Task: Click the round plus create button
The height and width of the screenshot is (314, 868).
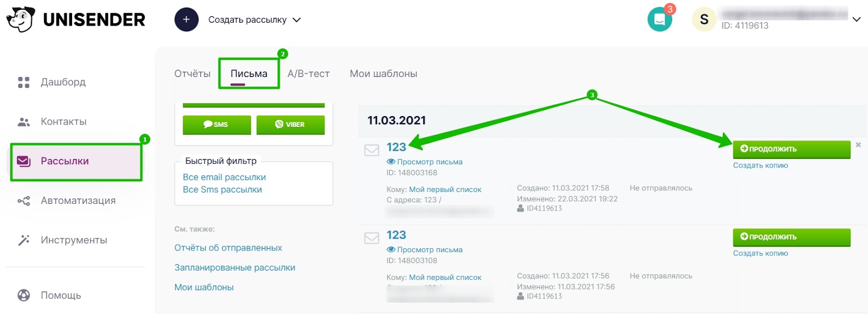Action: [186, 20]
